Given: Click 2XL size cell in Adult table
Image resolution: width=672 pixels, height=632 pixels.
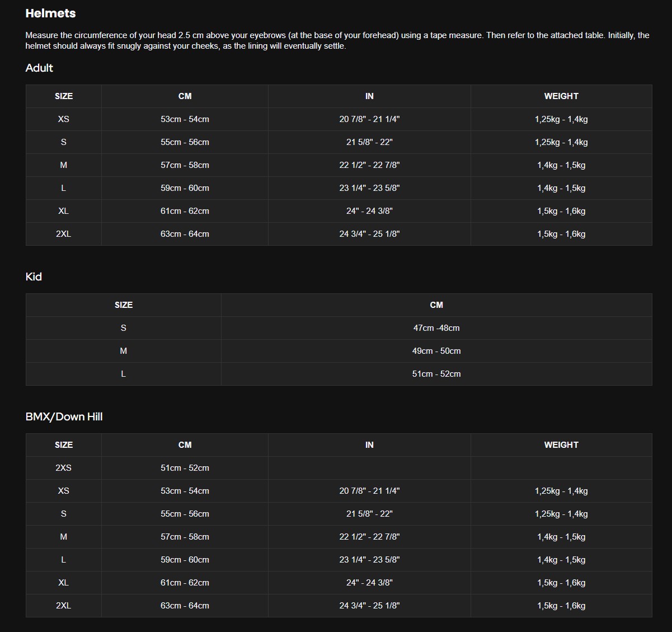Looking at the screenshot, I should [x=64, y=234].
